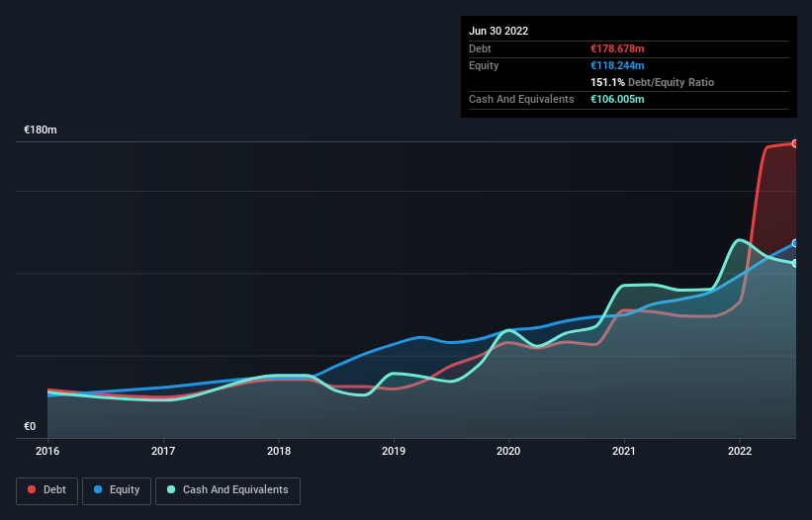Click the Jun 30 2022 tooltip date

click(498, 31)
